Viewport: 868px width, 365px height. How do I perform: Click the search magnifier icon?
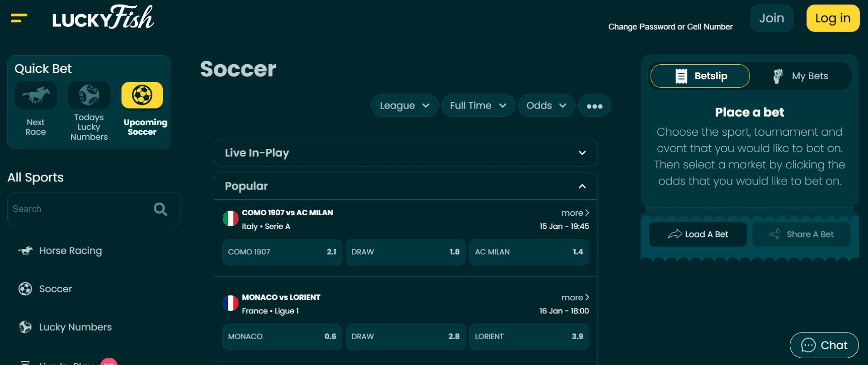pyautogui.click(x=160, y=209)
